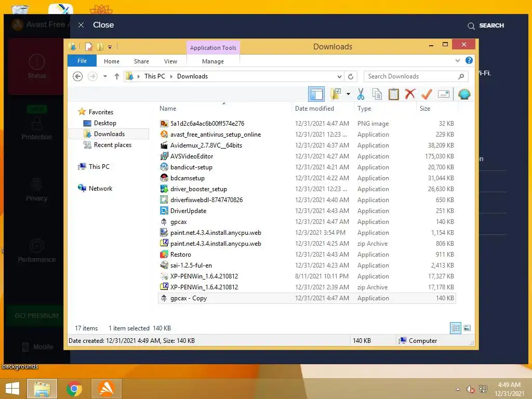This screenshot has width=532, height=399.
Task: Open the Manage ribbon tab
Action: [x=213, y=61]
